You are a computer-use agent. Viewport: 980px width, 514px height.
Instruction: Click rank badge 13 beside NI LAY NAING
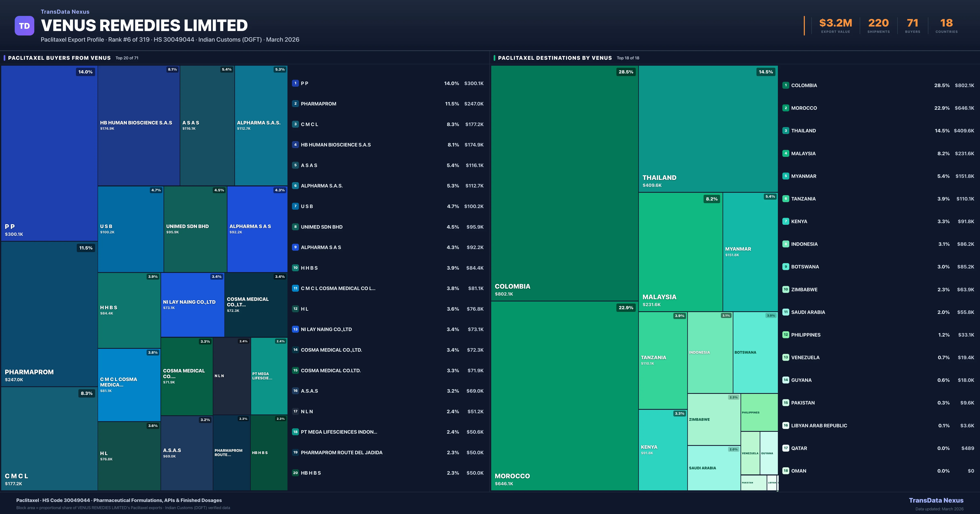(x=295, y=329)
